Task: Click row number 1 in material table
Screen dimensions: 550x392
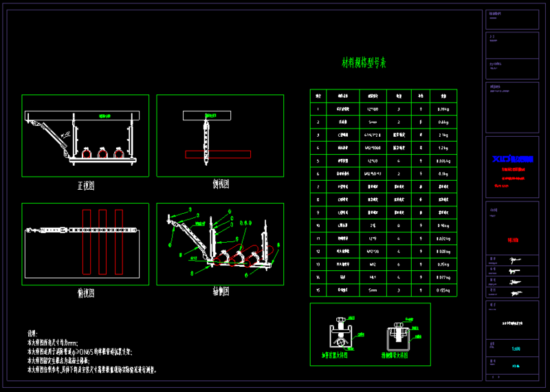Action: [318, 109]
